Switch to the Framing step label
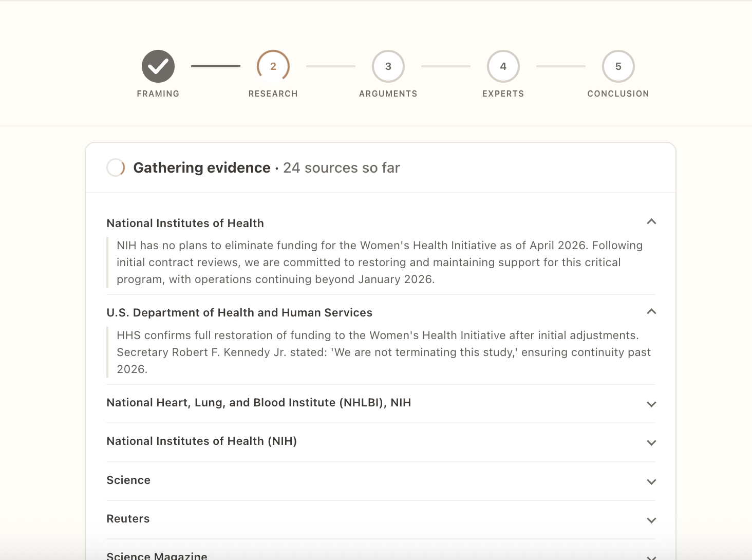This screenshot has height=560, width=752. point(158,94)
